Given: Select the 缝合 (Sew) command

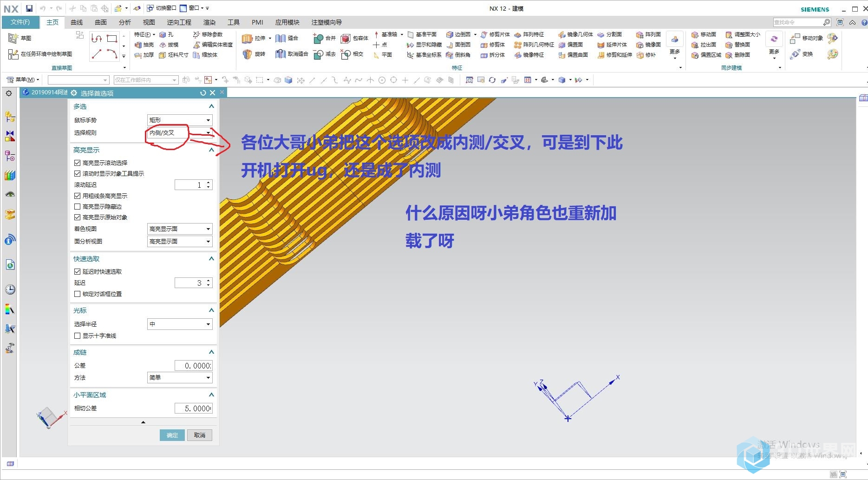Looking at the screenshot, I should tap(287, 38).
